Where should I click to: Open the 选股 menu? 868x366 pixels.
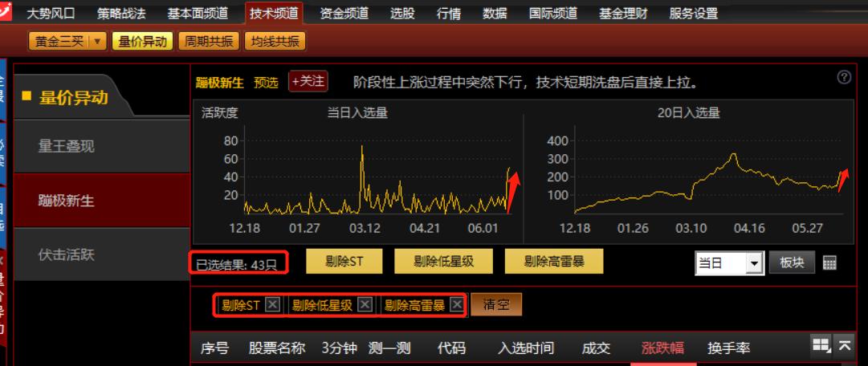coord(402,14)
